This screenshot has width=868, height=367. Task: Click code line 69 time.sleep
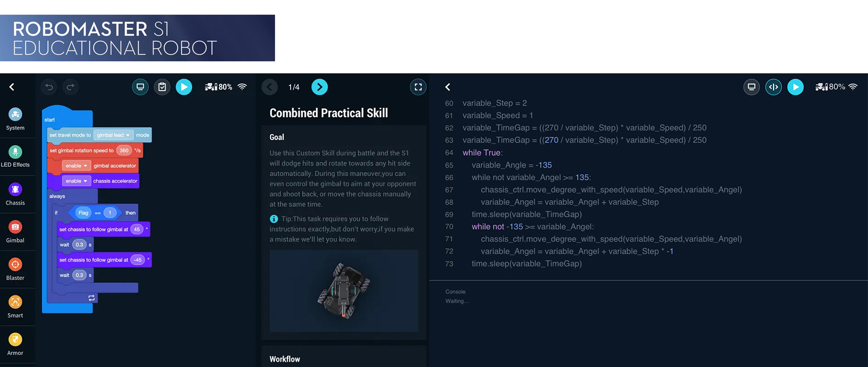click(527, 214)
